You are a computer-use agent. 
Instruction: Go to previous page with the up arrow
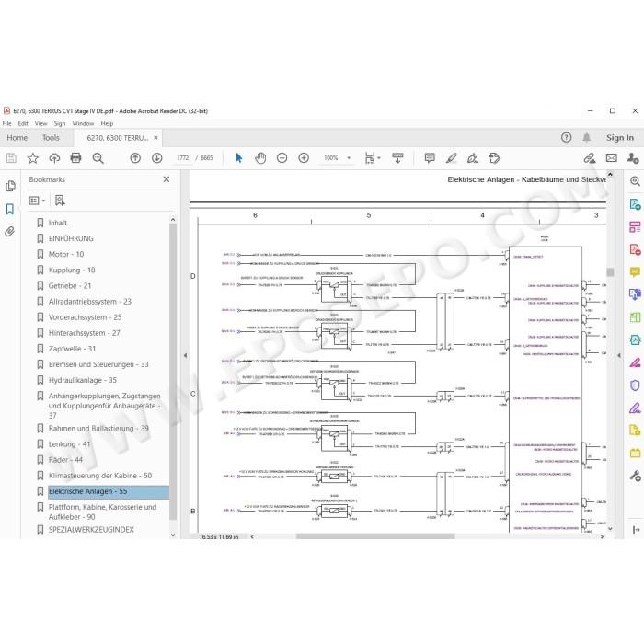[135, 158]
